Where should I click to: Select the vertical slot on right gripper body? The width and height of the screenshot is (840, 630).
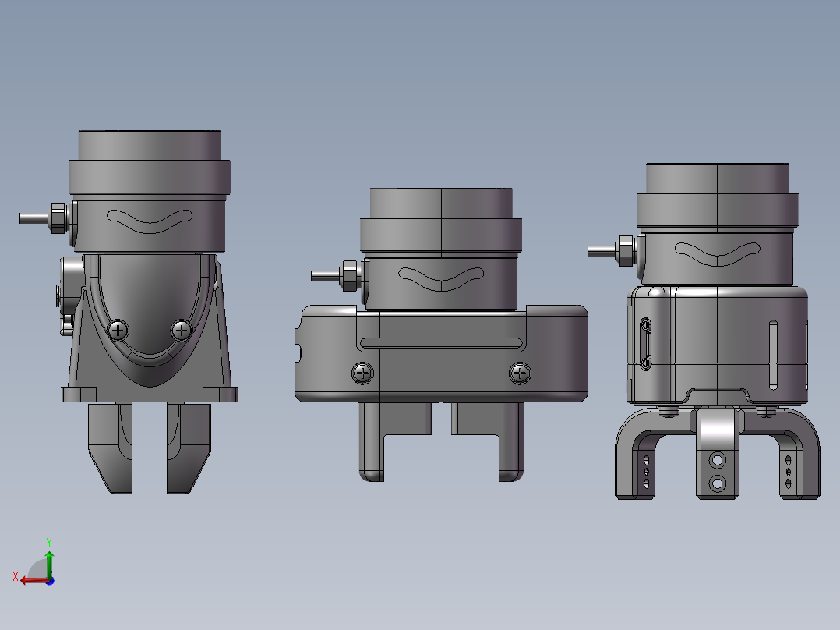coord(773,355)
